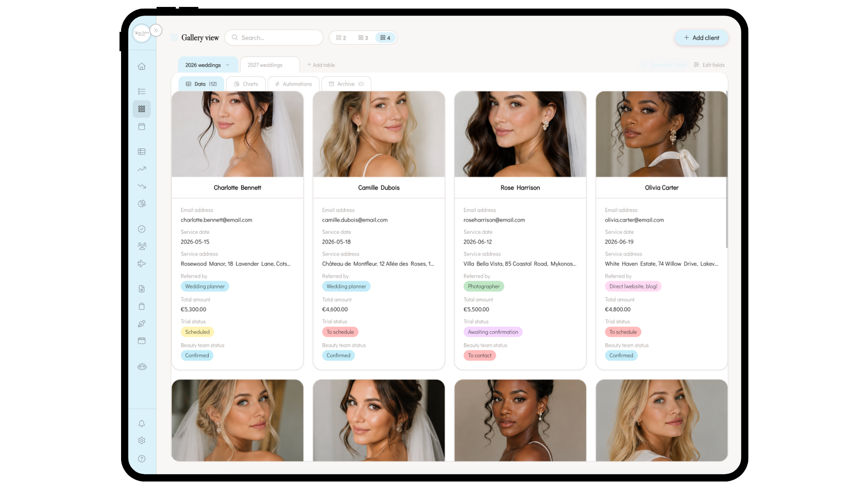This screenshot has height=488, width=868.
Task: Click the brand logo avatar
Action: coord(141,33)
